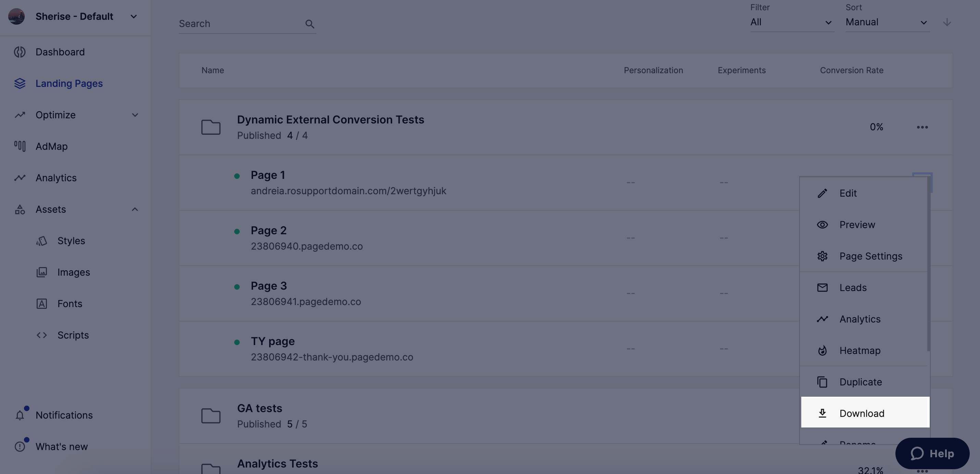This screenshot has height=474, width=980.
Task: Click the three-dot menu for Dynamic External Conversion Tests
Action: pos(922,127)
